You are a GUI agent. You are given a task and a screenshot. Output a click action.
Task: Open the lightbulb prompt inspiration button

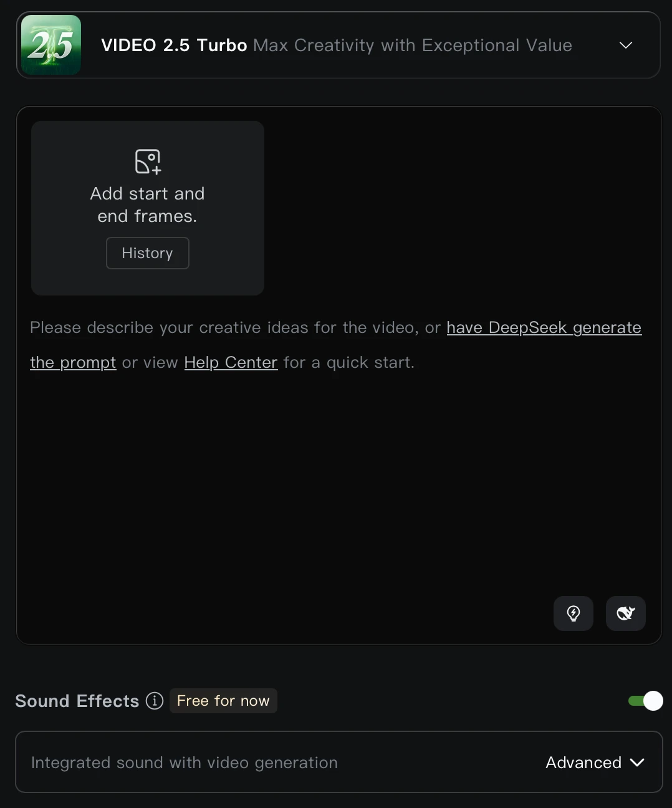coord(574,613)
